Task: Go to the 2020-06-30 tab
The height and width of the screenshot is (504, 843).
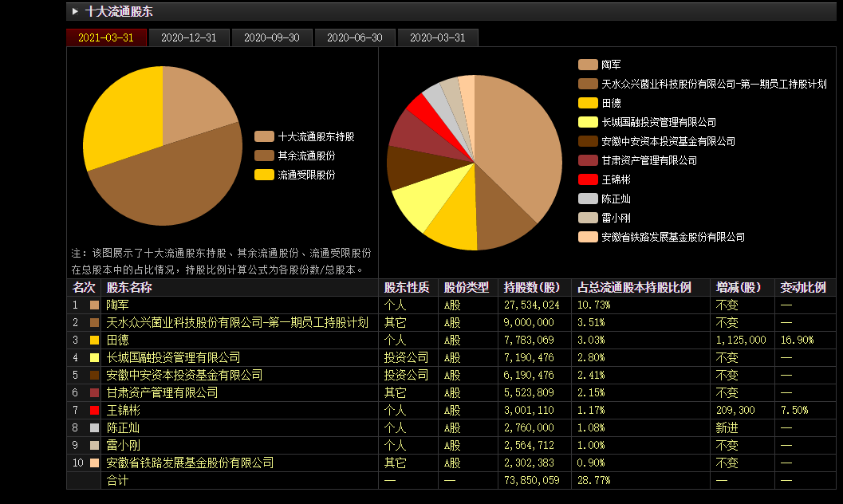Action: point(355,37)
